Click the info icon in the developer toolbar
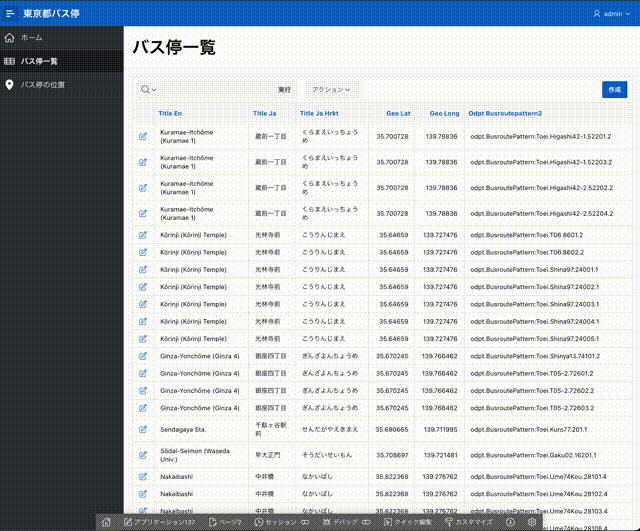Viewport: 640px width, 531px height. (x=510, y=522)
